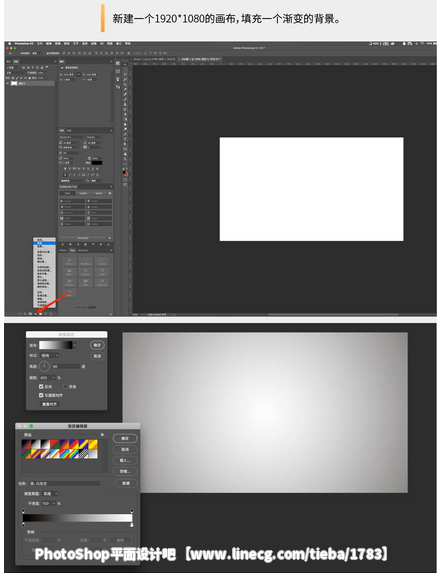Click the angle input field showing 90
Viewport: 443px width, 573px height.
pyautogui.click(x=66, y=367)
